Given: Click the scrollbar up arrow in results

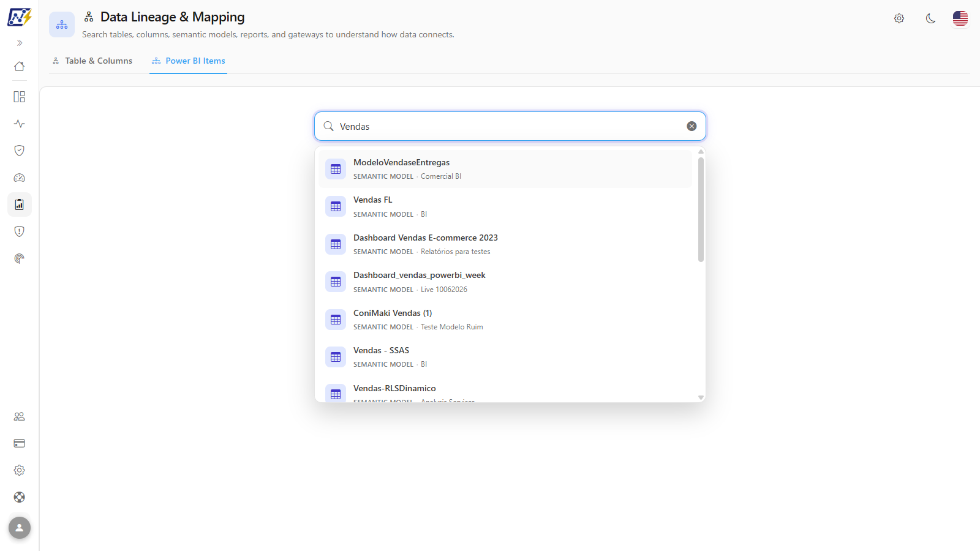Looking at the screenshot, I should pyautogui.click(x=701, y=152).
